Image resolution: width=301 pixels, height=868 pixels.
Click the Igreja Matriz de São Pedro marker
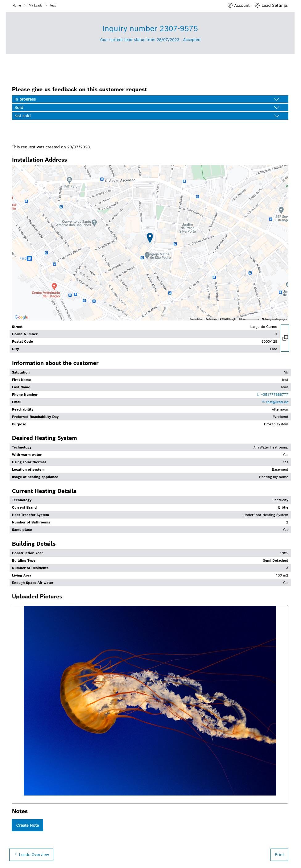pyautogui.click(x=147, y=255)
